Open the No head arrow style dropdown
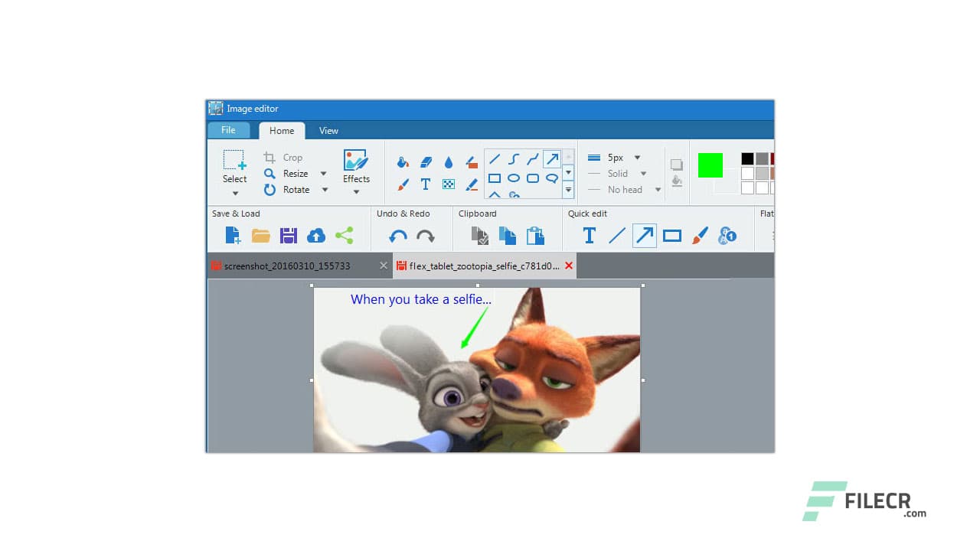 (x=657, y=189)
